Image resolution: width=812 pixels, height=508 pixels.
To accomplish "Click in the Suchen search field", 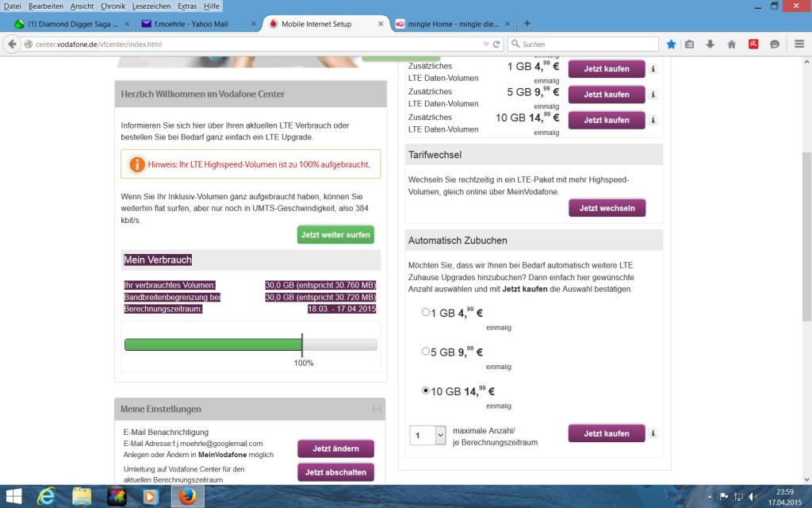I will click(x=583, y=44).
